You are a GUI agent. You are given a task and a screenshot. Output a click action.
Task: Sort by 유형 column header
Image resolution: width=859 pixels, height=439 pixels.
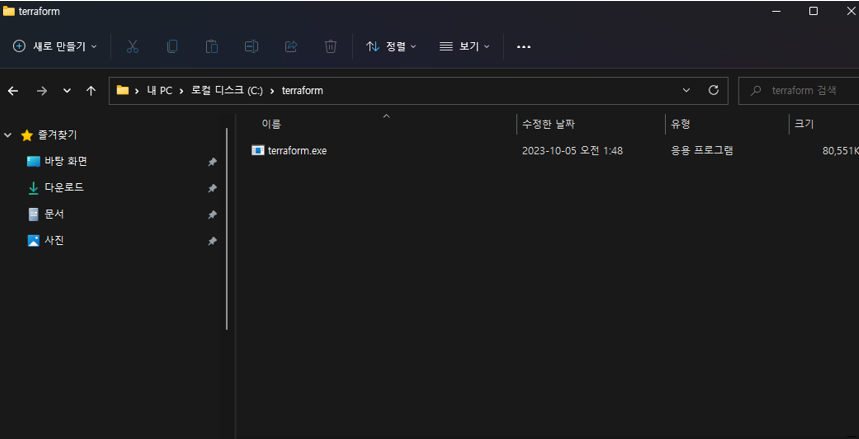(x=680, y=124)
